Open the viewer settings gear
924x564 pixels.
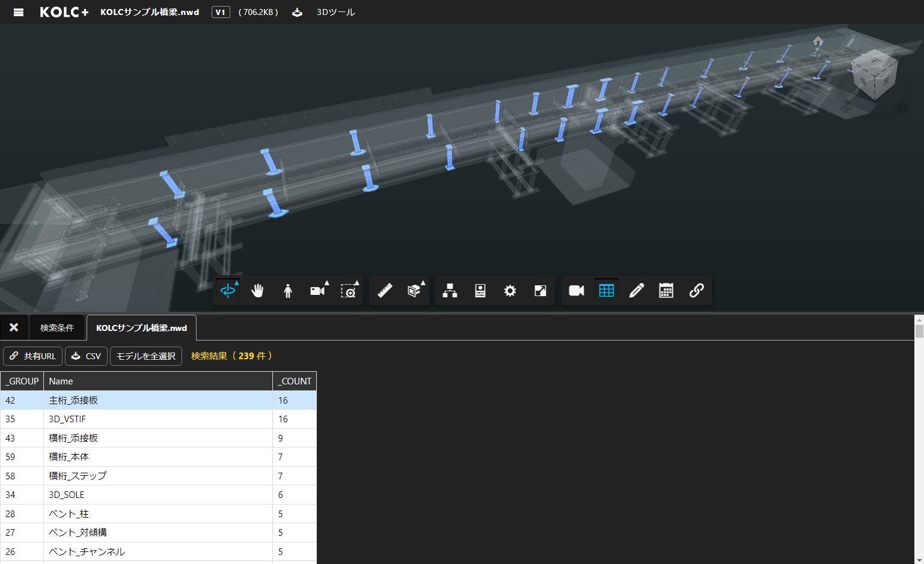pos(510,291)
